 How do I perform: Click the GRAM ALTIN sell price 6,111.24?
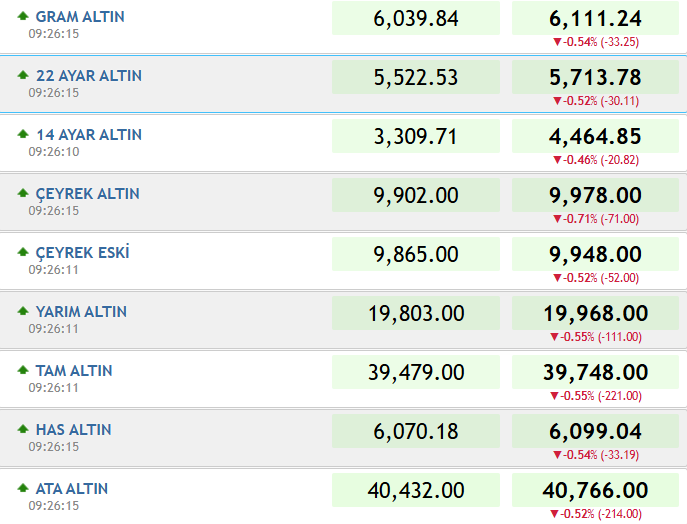pyautogui.click(x=595, y=18)
